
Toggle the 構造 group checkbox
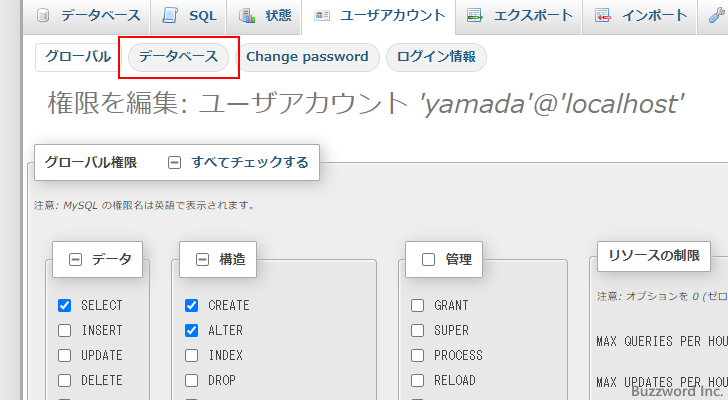202,259
